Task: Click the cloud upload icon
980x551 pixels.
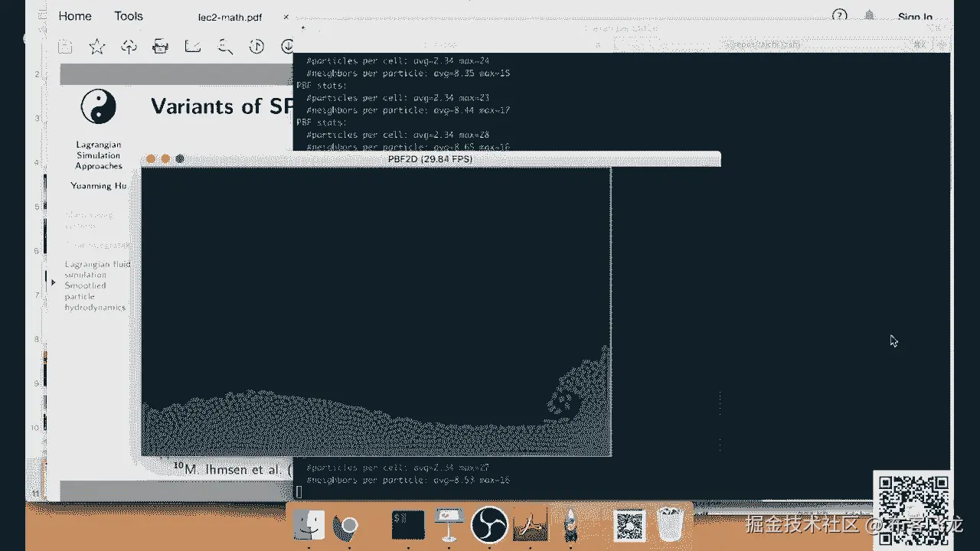Action: point(129,47)
